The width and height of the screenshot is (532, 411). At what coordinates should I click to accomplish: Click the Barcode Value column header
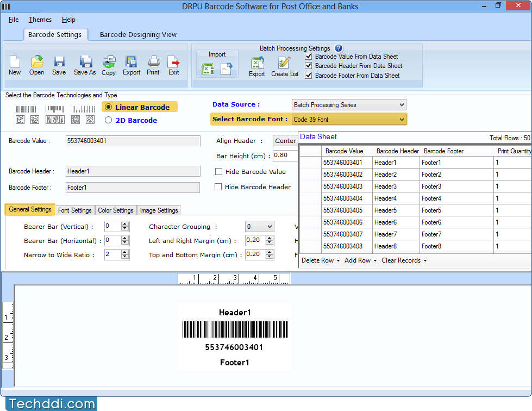tap(347, 151)
